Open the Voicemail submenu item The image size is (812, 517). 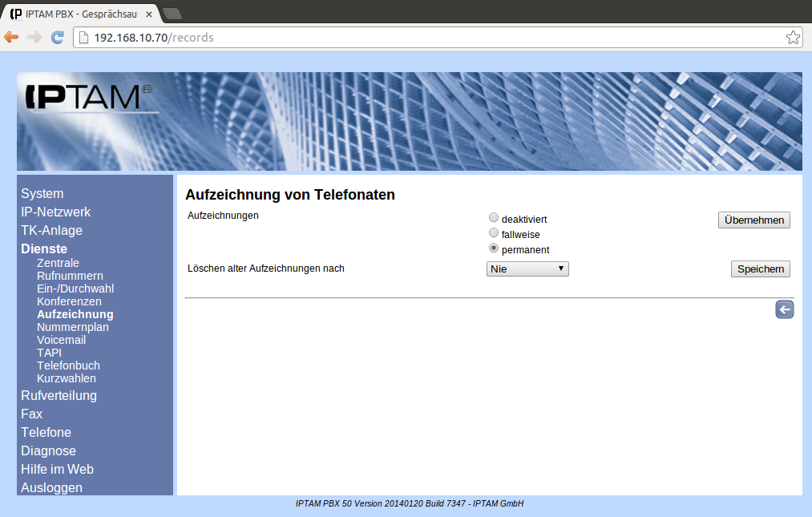(x=61, y=340)
